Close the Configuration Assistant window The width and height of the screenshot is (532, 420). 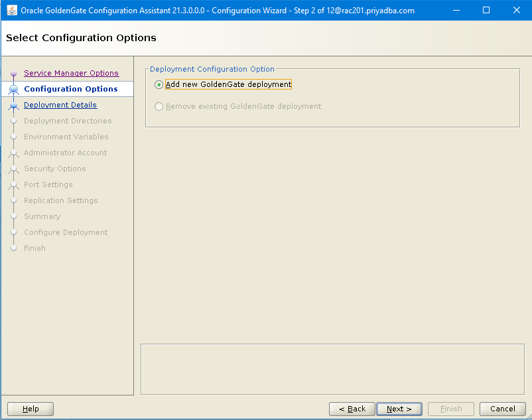point(516,10)
